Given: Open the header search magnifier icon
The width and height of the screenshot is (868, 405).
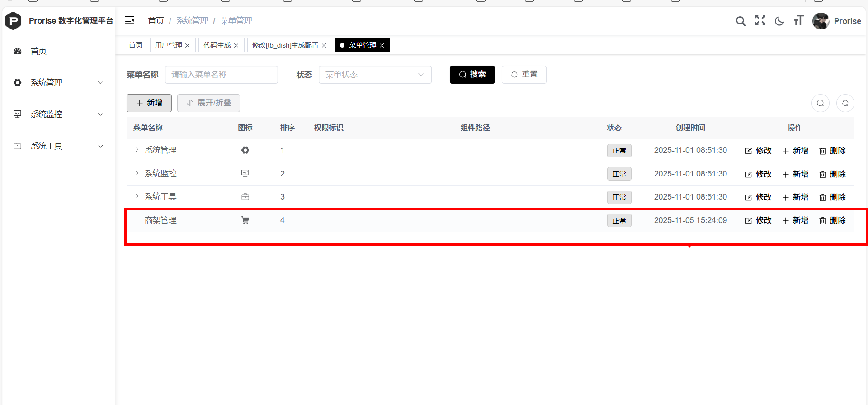Looking at the screenshot, I should tap(741, 21).
